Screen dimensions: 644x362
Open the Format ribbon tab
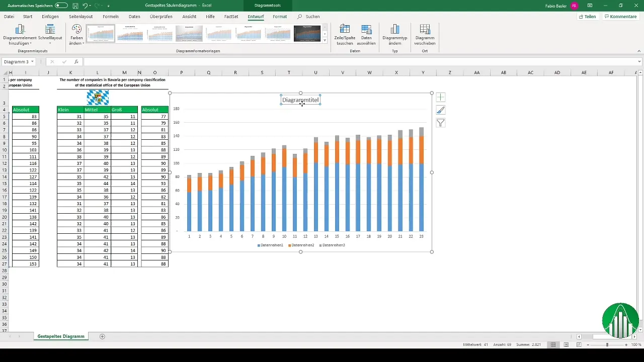pos(280,17)
